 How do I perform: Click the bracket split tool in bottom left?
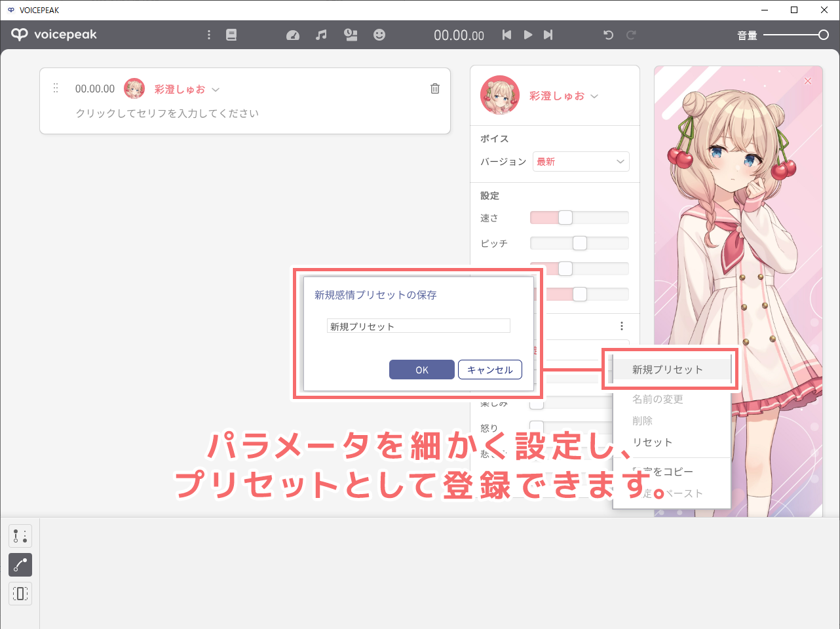pos(20,594)
